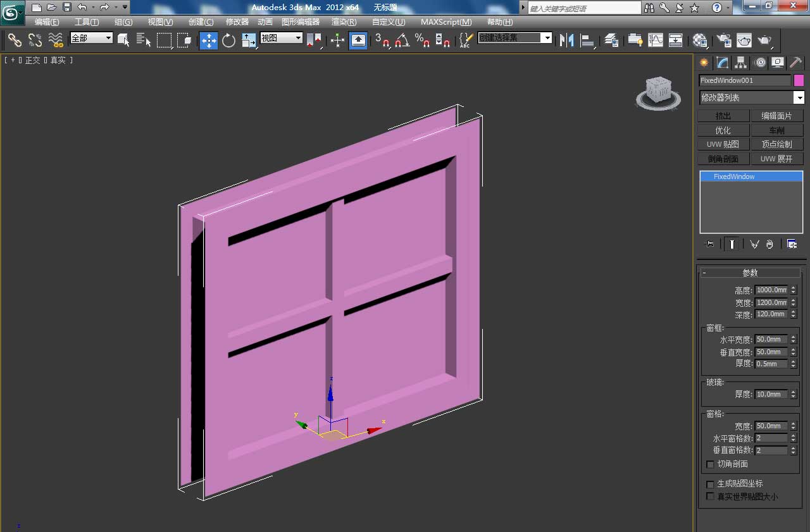
Task: Click the pink object color swatch
Action: pos(799,80)
